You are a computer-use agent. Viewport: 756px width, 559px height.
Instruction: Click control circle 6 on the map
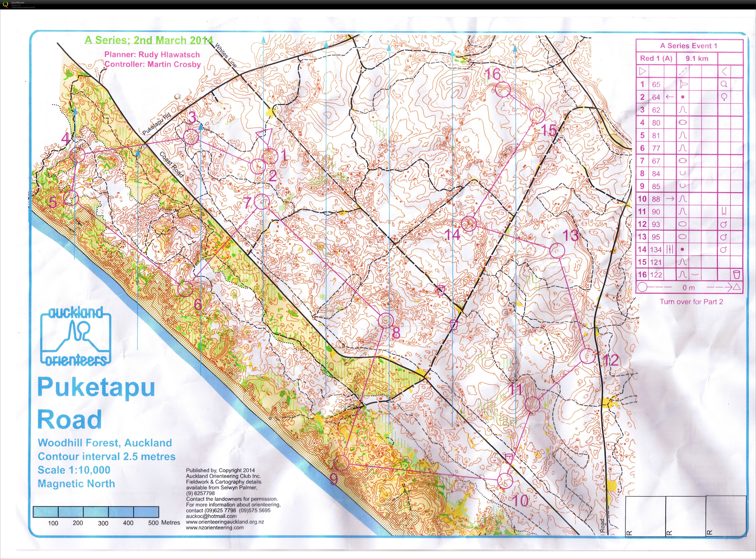click(185, 289)
